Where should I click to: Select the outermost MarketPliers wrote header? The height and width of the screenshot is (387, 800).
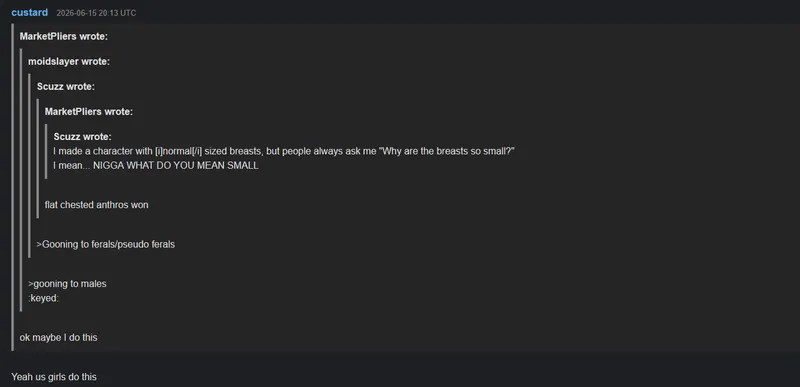coord(64,37)
